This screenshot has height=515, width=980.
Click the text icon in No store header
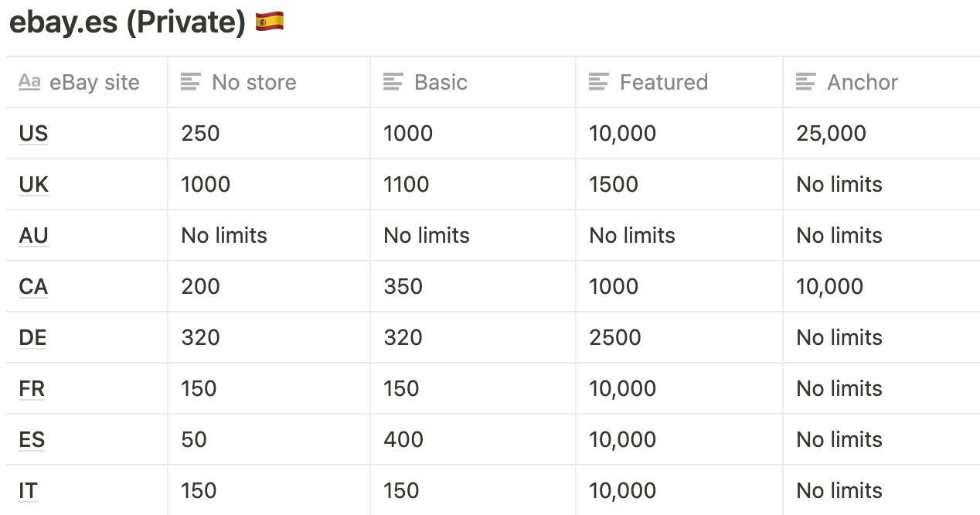point(190,82)
